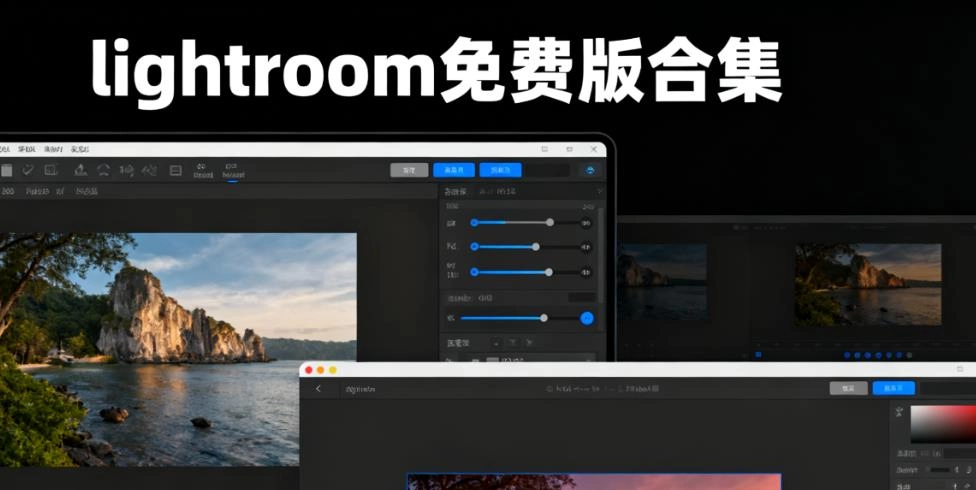Toggle the circular icon right of the second slider
This screenshot has height=490, width=976.
pos(586,247)
